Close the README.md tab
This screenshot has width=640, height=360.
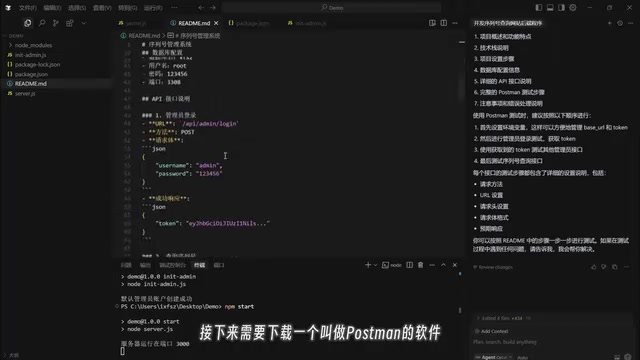216,23
